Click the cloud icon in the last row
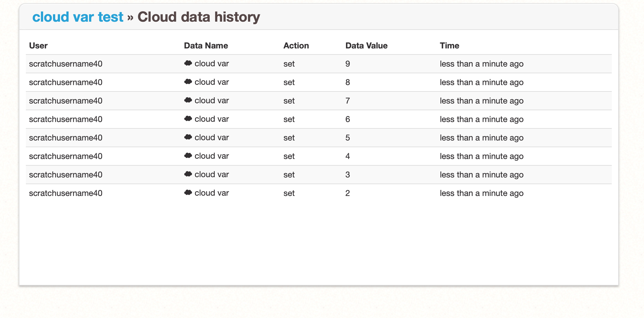This screenshot has height=318, width=644. click(188, 193)
